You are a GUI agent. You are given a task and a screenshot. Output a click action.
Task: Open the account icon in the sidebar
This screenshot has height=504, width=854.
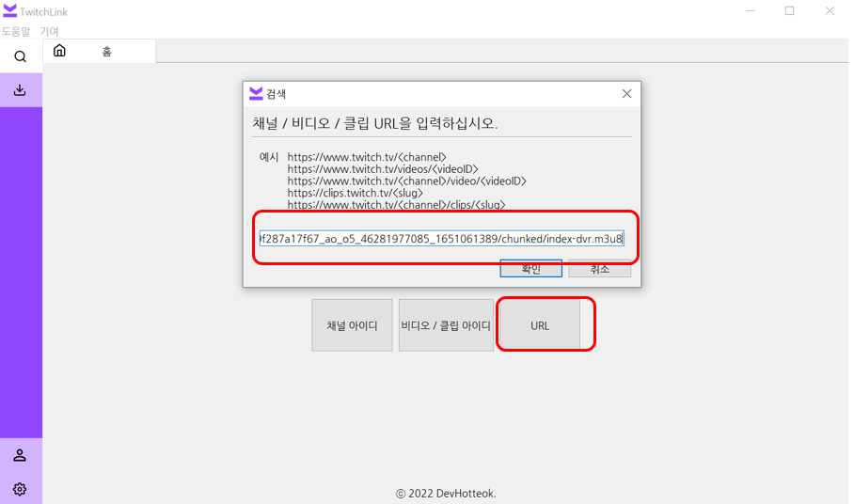pos(20,455)
